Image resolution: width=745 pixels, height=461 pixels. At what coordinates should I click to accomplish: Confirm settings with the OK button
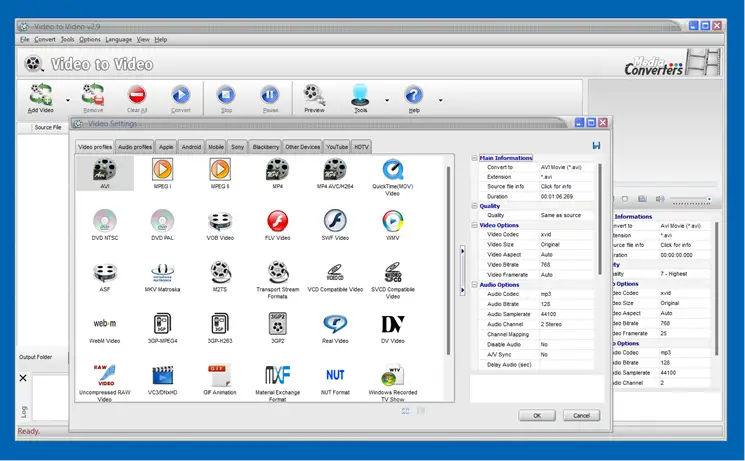537,415
